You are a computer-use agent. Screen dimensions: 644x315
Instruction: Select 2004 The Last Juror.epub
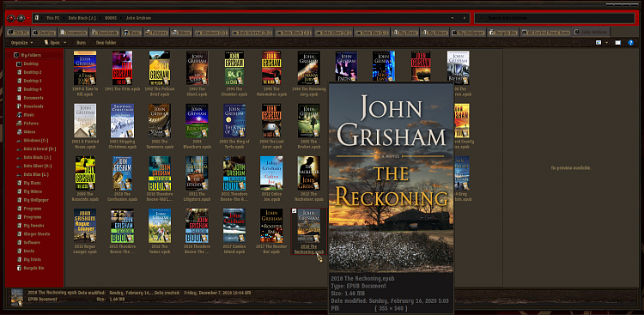pos(271,126)
